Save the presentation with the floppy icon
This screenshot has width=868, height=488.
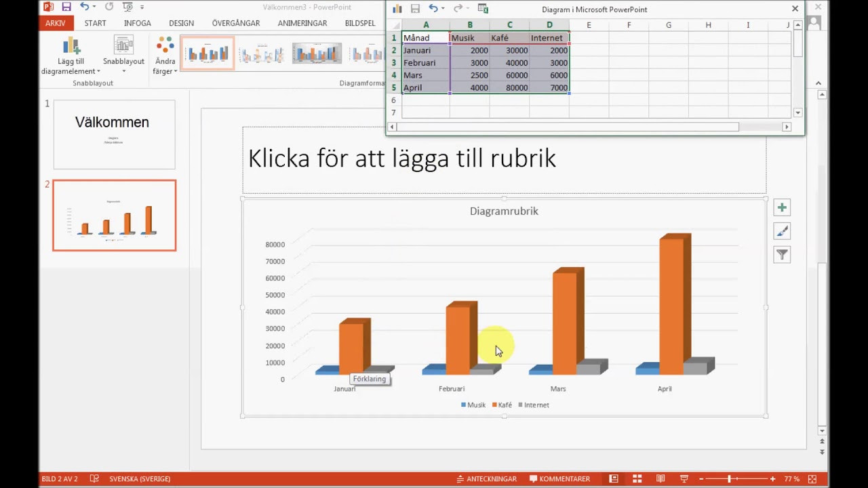tap(66, 7)
